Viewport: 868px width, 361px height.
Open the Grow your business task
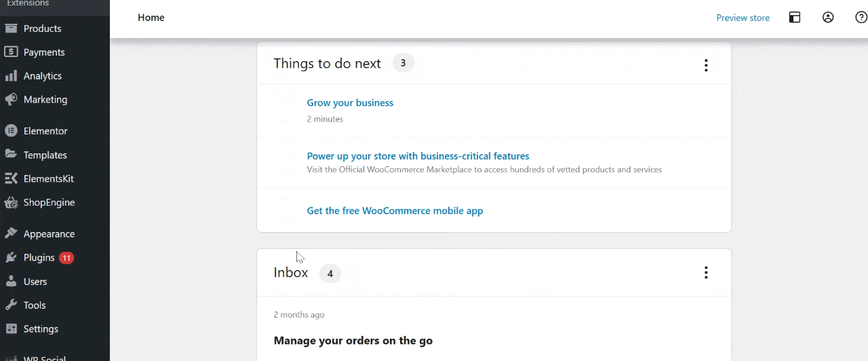tap(350, 102)
